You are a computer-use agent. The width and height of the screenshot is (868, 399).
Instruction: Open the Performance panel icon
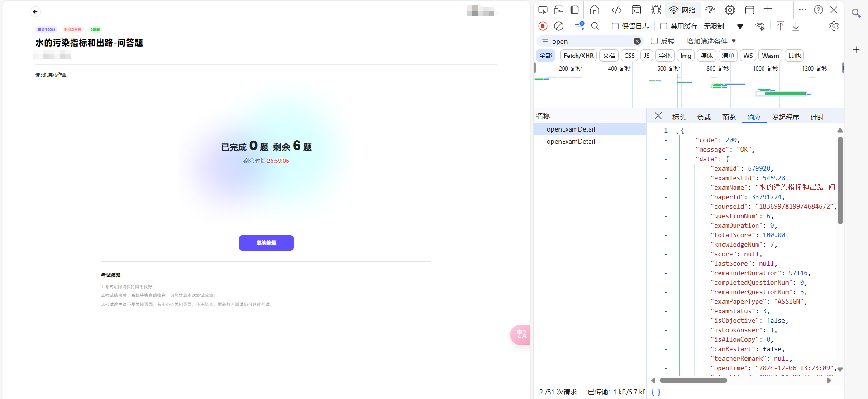pos(710,10)
